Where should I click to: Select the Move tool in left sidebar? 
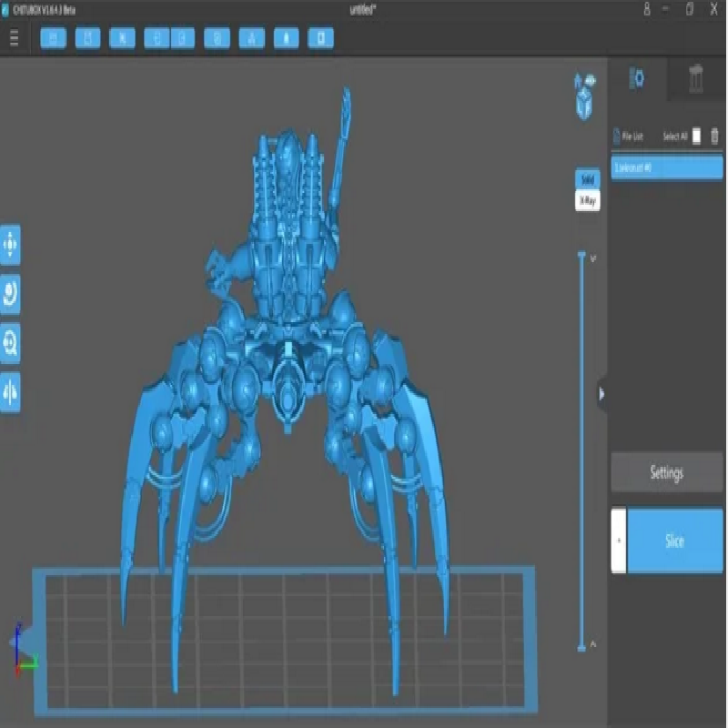[x=11, y=245]
